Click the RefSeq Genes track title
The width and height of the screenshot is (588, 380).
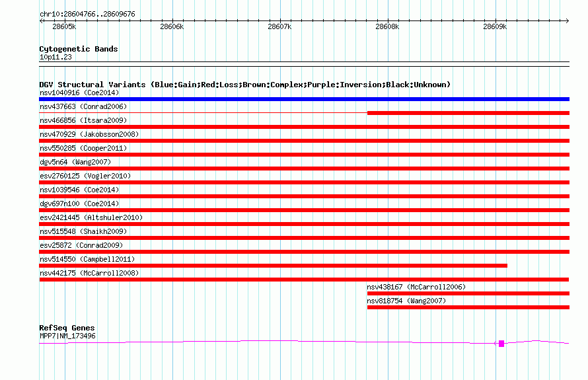point(67,328)
